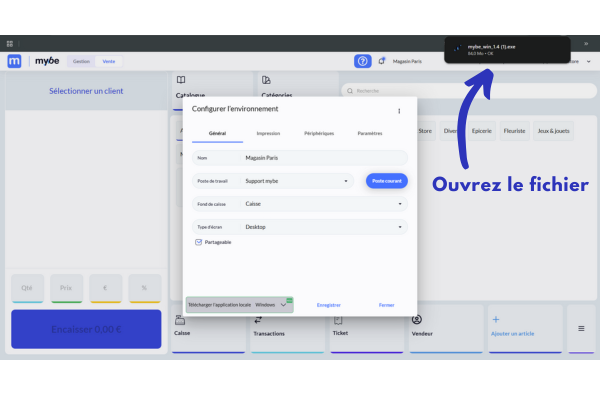Open the hamburger menu icon

pyautogui.click(x=581, y=328)
